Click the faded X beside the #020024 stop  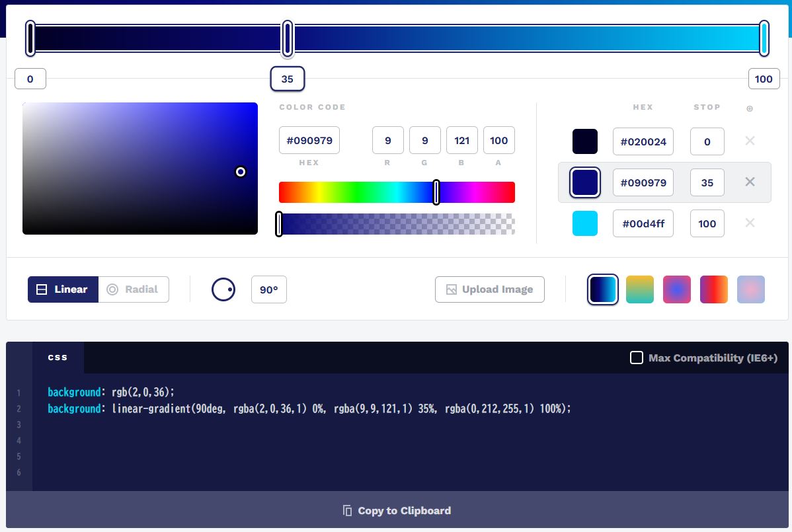tap(750, 141)
